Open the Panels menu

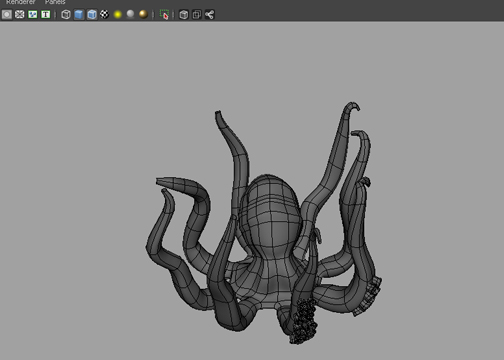click(55, 2)
